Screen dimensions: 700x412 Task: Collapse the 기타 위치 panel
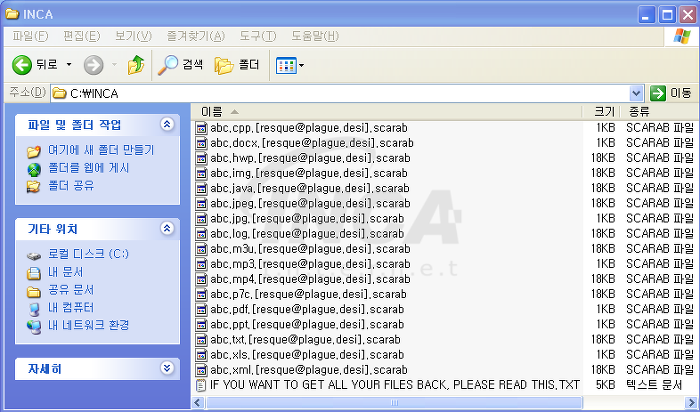[x=167, y=229]
